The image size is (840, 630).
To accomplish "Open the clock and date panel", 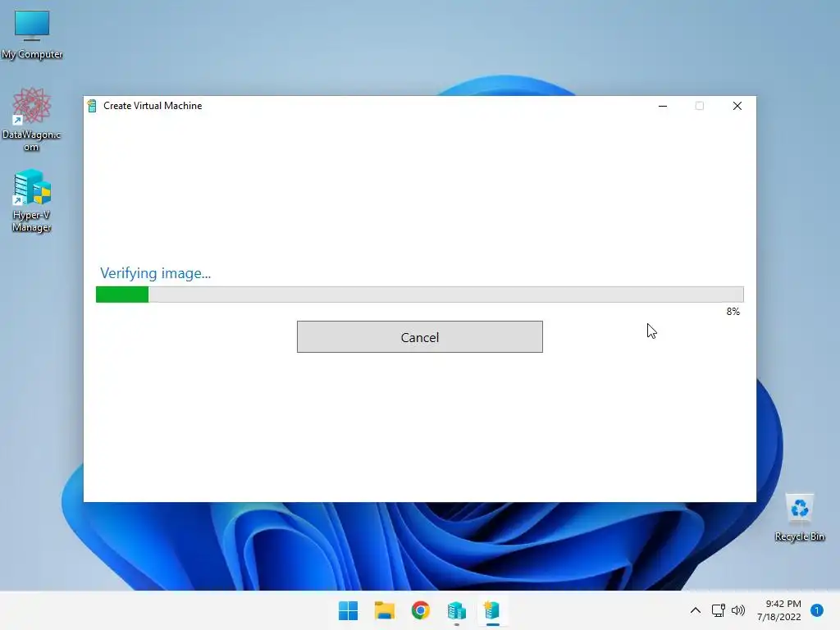I will [779, 610].
